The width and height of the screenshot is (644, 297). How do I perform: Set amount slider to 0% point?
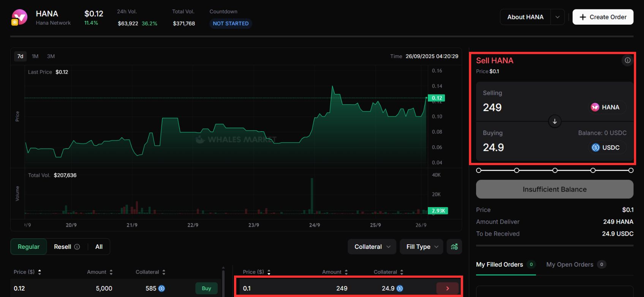pyautogui.click(x=479, y=171)
